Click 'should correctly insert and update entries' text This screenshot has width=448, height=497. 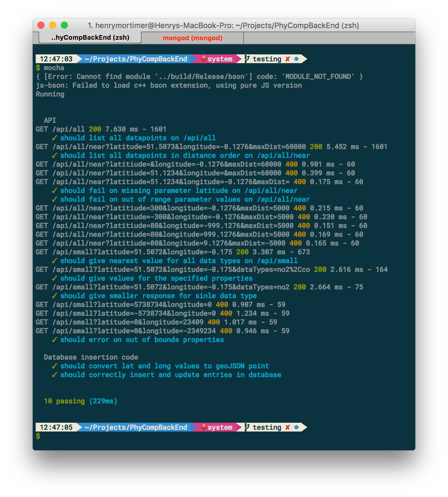[x=171, y=375]
